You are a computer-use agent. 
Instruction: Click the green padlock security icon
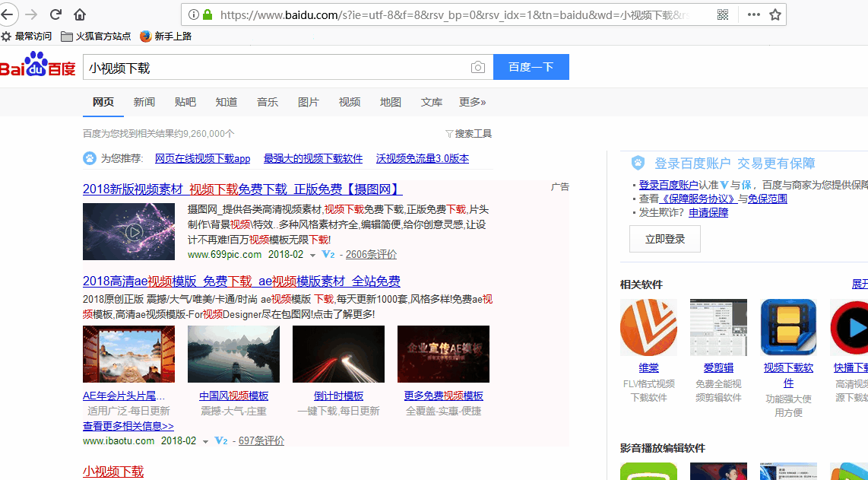pos(207,14)
